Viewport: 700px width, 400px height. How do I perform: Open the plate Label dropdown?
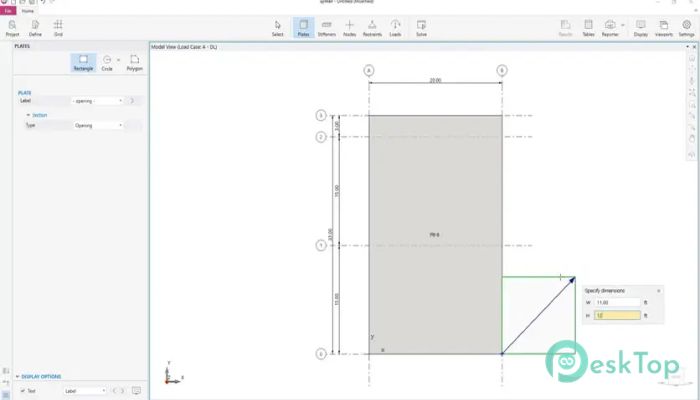97,101
